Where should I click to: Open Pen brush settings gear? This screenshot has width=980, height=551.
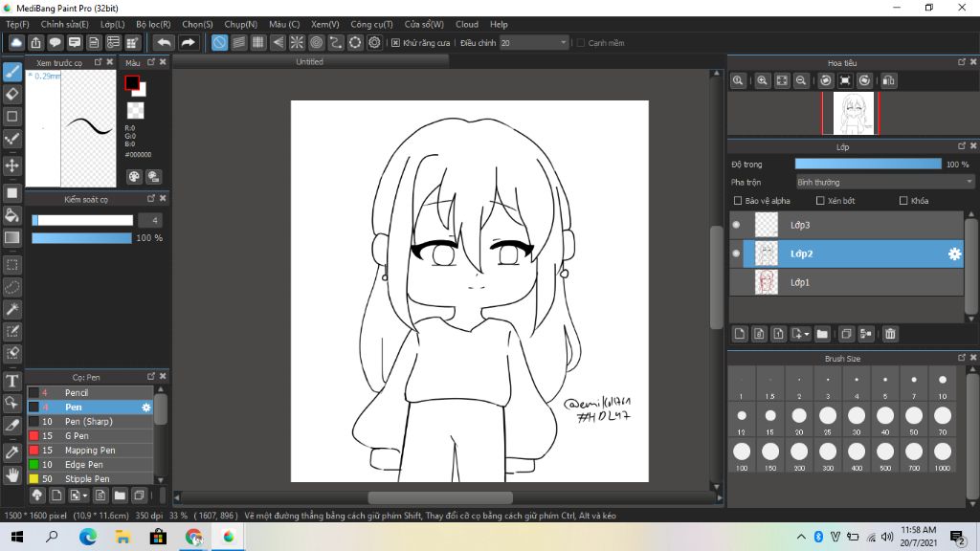[146, 408]
